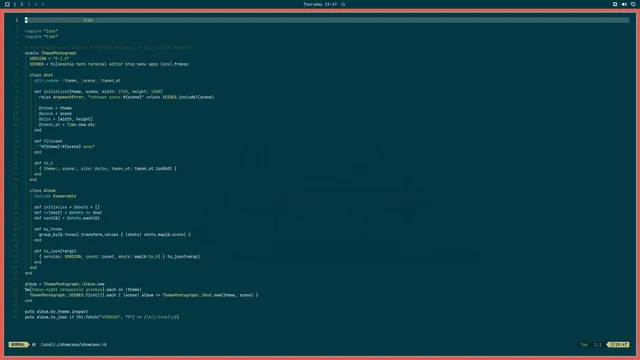The image size is (640, 360).
Task: Click the attr_reader :theme, :scene, :taken_at line
Action: click(x=77, y=80)
